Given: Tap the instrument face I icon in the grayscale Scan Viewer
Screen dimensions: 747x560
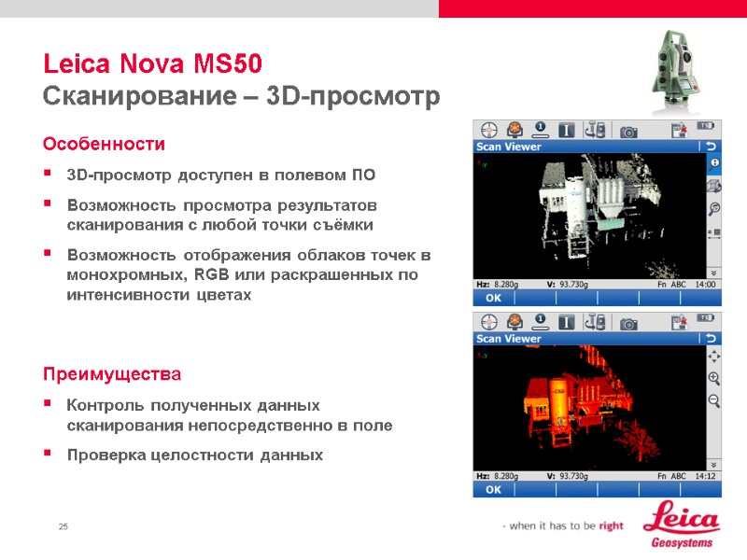Looking at the screenshot, I should click(567, 130).
